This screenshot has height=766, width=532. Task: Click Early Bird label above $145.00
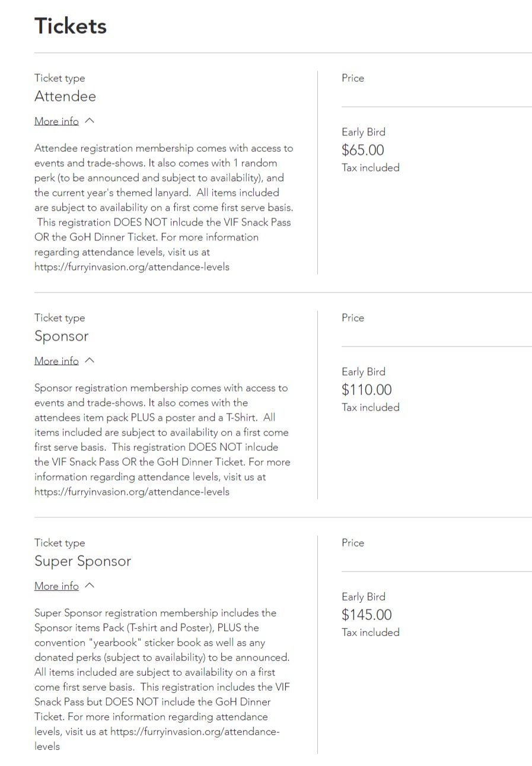[x=363, y=597]
